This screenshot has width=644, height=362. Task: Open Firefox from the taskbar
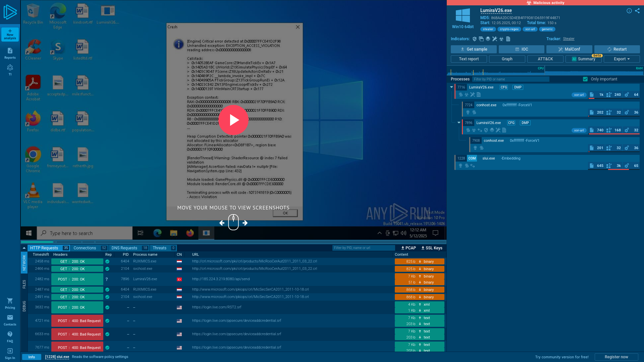[190, 233]
